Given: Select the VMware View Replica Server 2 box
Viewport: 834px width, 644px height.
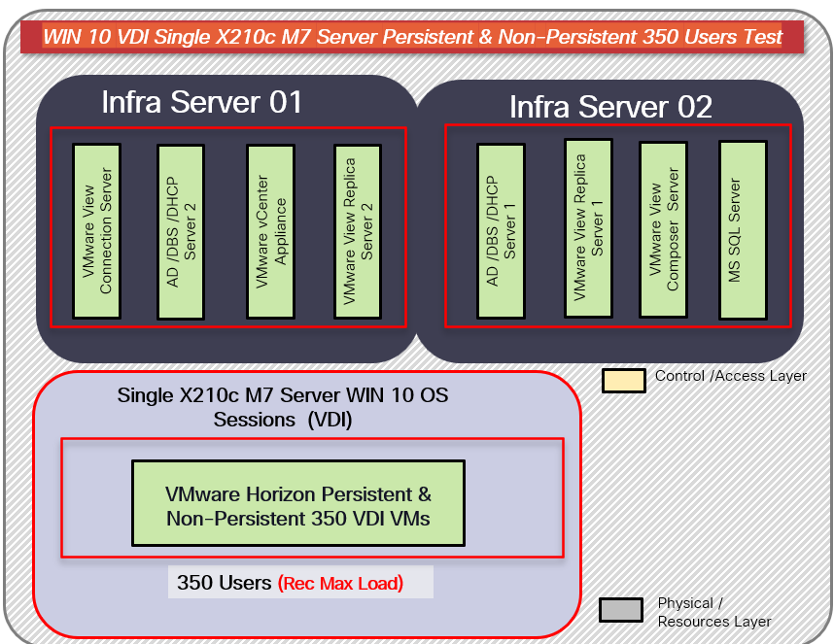Looking at the screenshot, I should (358, 231).
